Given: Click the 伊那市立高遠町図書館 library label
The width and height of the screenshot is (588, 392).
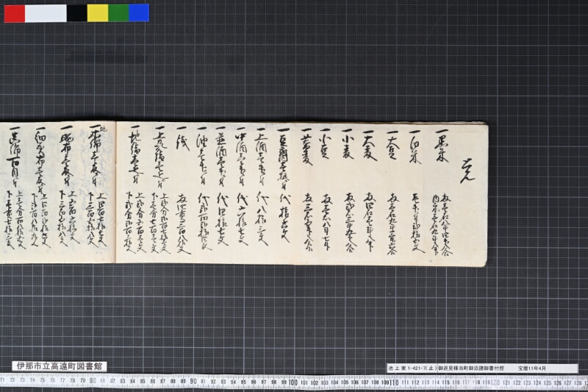Looking at the screenshot, I should click(60, 366).
